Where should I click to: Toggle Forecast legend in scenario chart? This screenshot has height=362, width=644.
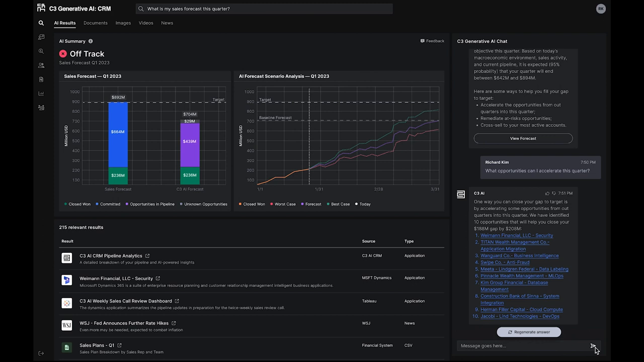point(311,204)
